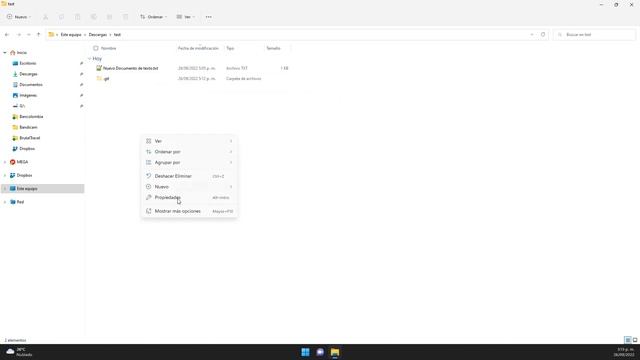Open Ordenar por in the context menu
Image resolution: width=640 pixels, height=360 pixels.
tap(189, 152)
